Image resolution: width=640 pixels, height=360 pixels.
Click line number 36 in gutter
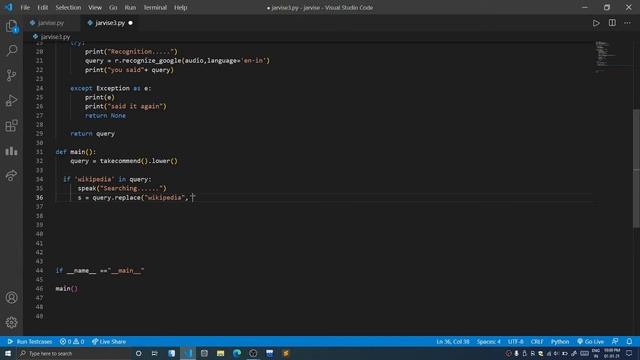[x=39, y=198]
